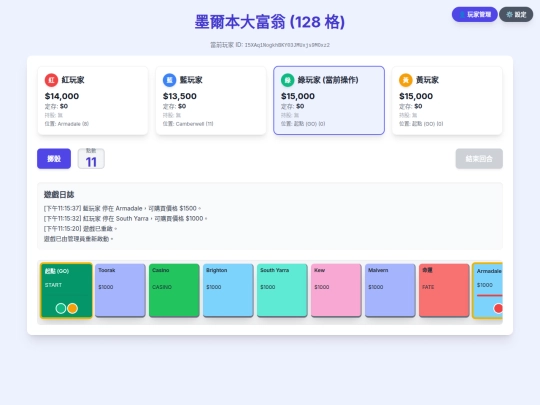Select the Kew board tile
The width and height of the screenshot is (540, 405).
point(336,290)
